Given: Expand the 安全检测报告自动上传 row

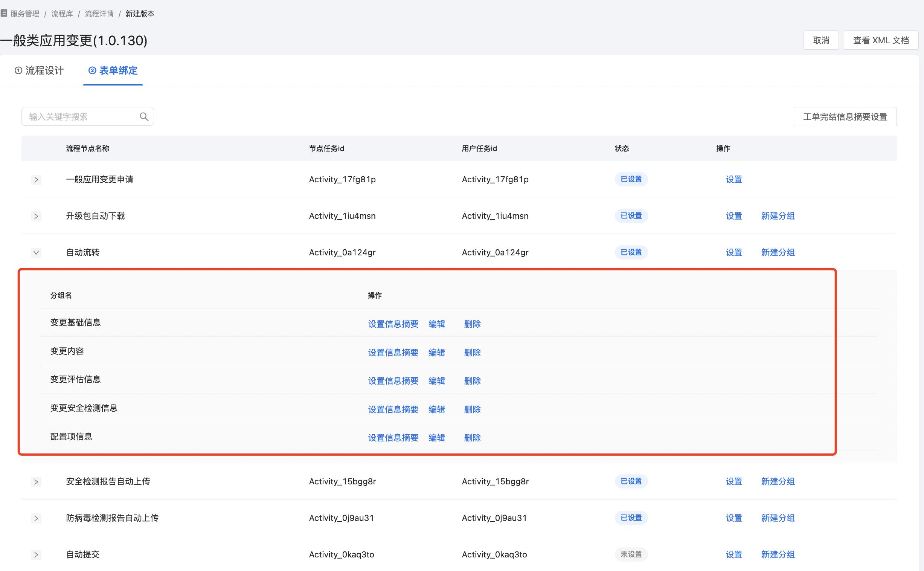Looking at the screenshot, I should click(x=36, y=481).
